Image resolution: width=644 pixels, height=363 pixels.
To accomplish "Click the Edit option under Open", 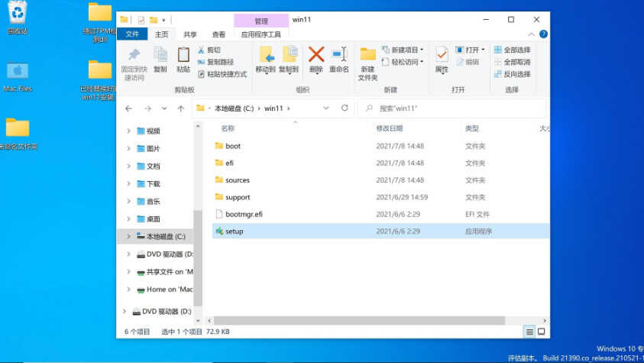I will [468, 62].
